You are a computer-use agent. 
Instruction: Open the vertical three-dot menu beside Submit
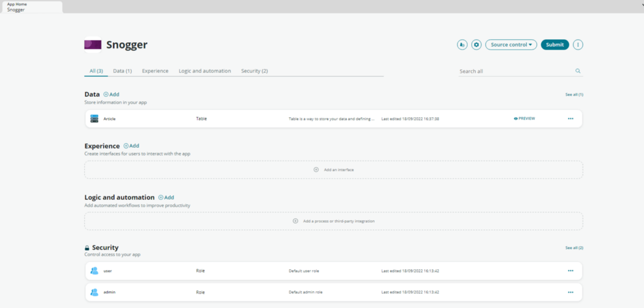578,45
